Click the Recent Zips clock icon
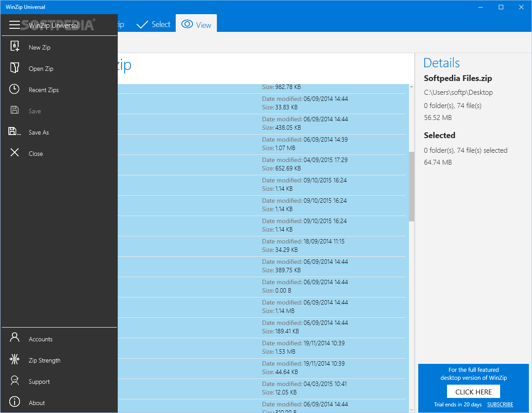532x413 pixels. (15, 89)
